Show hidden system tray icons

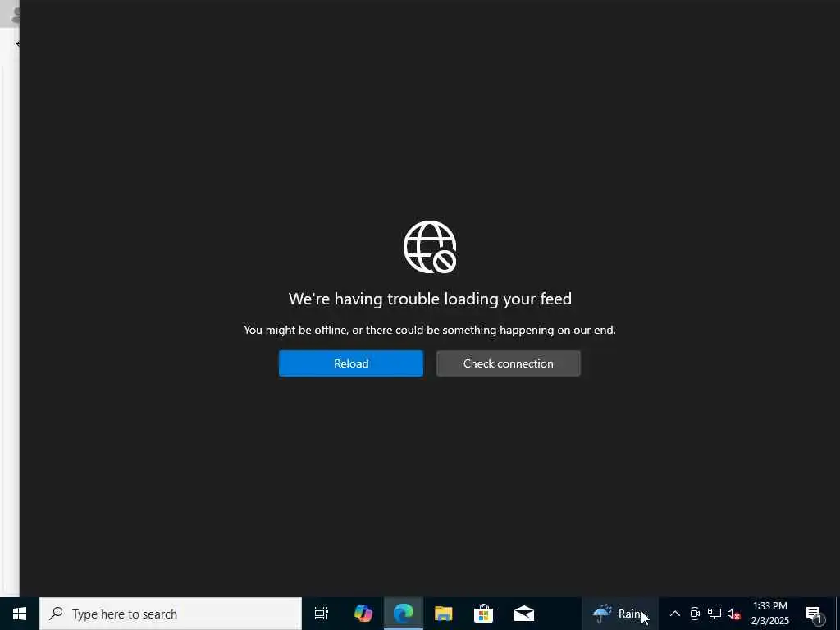pos(675,614)
